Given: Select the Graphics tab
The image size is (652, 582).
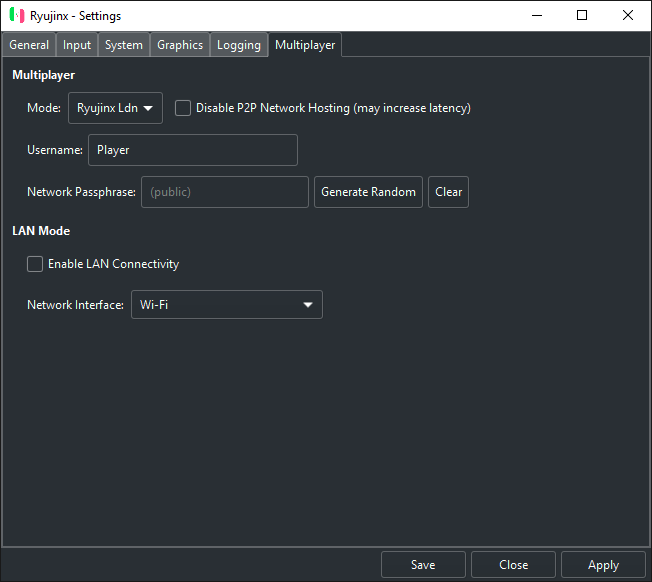Looking at the screenshot, I should [180, 45].
